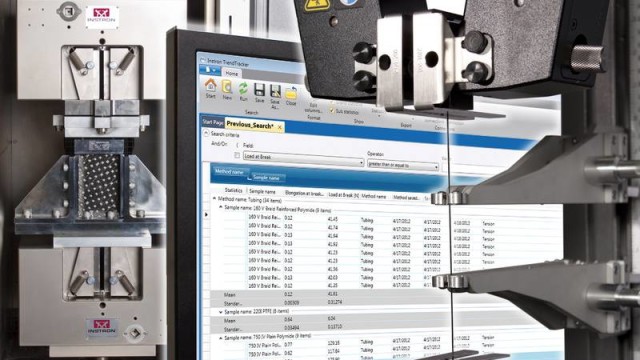This screenshot has width=640, height=360.
Task: Click the 41.36 load at break cell
Action: pyautogui.click(x=333, y=269)
